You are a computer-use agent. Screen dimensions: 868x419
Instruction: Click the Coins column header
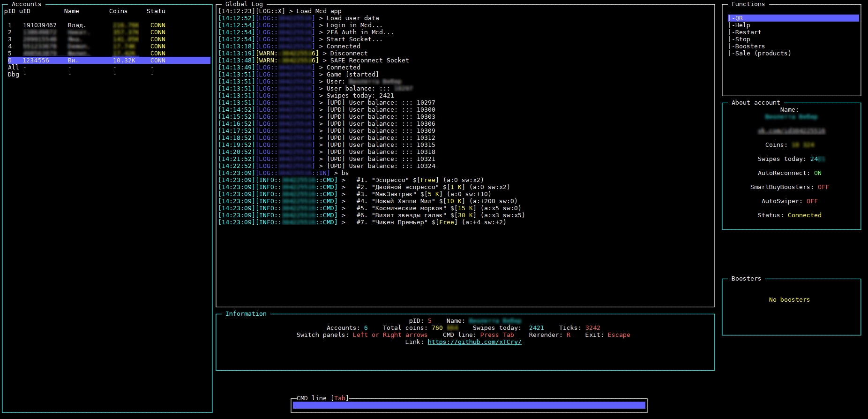pos(118,11)
